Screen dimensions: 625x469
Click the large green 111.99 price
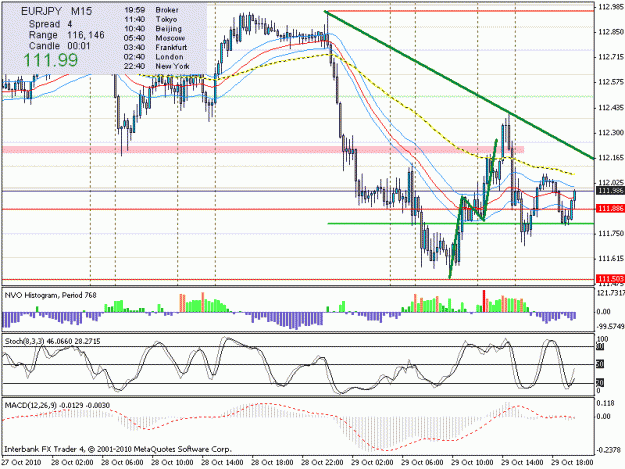(x=51, y=60)
